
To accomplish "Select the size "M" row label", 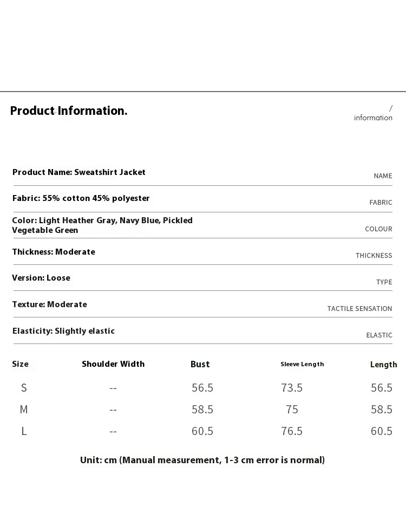I will click(24, 410).
